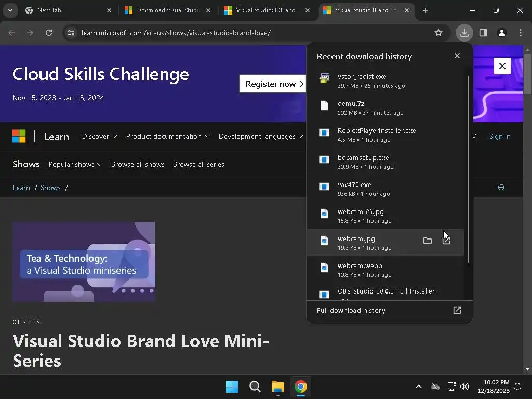Click the address bar URL field
This screenshot has width=532, height=399.
pyautogui.click(x=251, y=33)
